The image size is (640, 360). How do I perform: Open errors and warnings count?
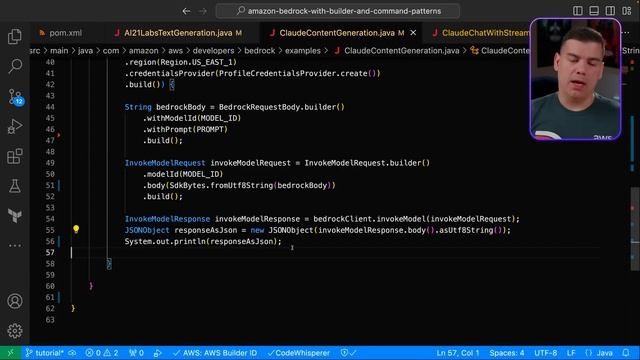click(x=102, y=353)
